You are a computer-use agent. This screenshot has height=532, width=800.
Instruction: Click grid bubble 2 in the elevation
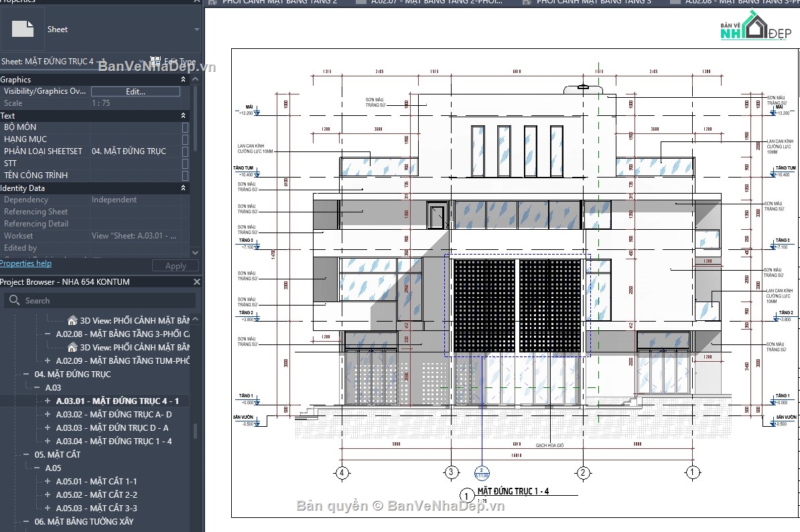click(583, 473)
